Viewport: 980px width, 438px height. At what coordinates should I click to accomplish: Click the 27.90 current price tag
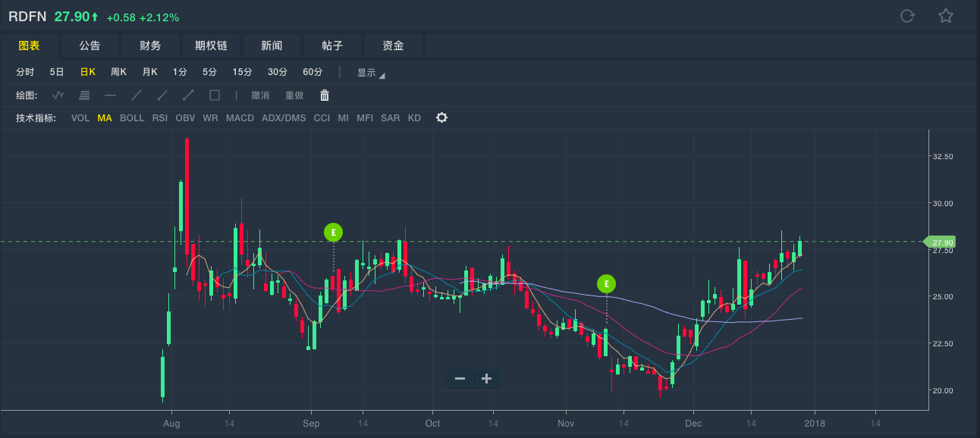[x=939, y=242]
